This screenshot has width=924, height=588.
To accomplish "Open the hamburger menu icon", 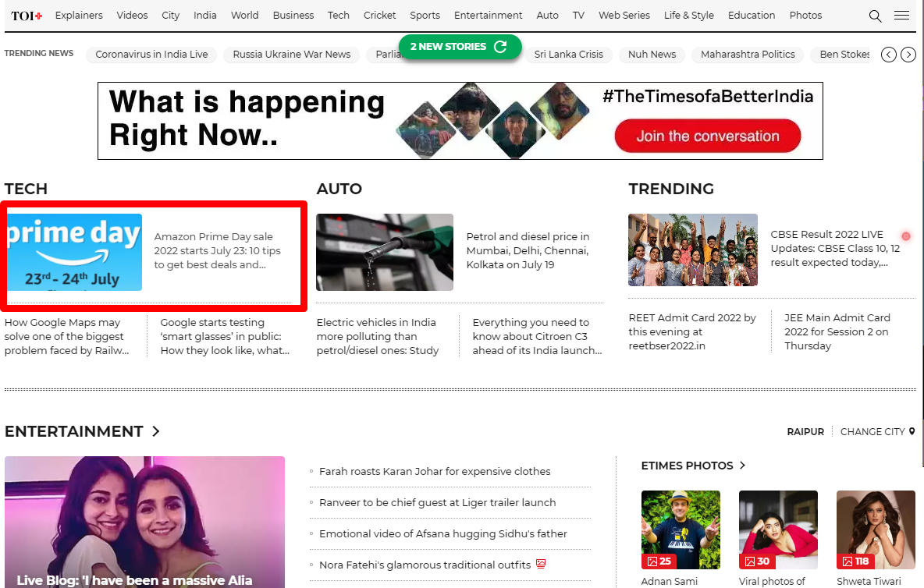I will pos(901,16).
